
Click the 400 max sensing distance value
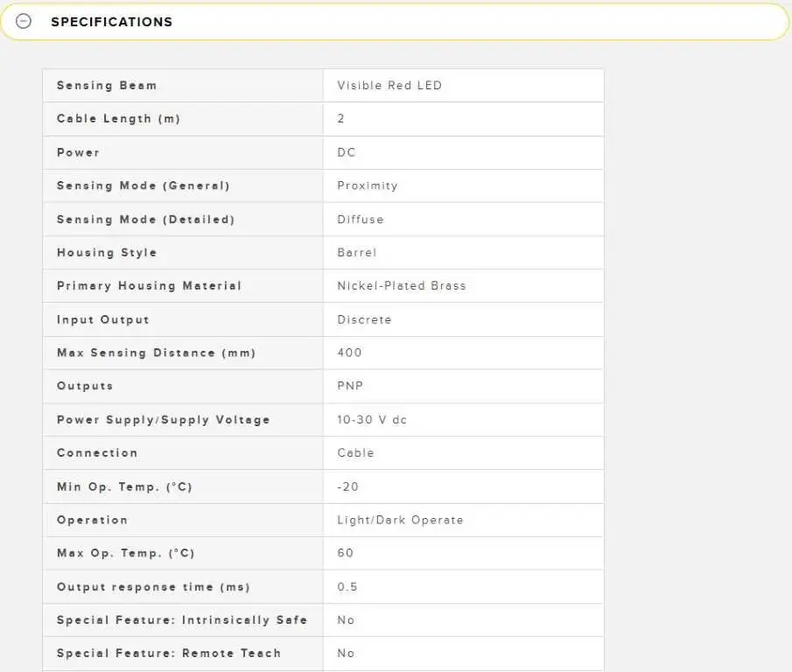point(349,353)
